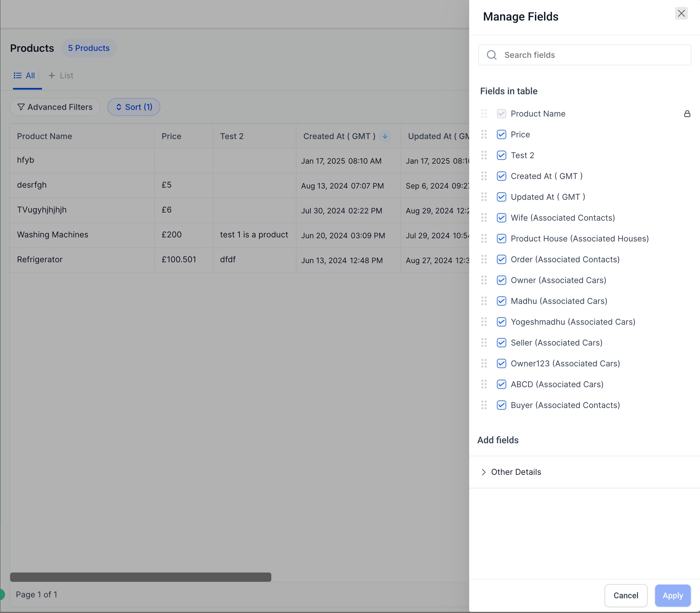Toggle the Updated At ( GMT ) checkbox

click(x=501, y=197)
